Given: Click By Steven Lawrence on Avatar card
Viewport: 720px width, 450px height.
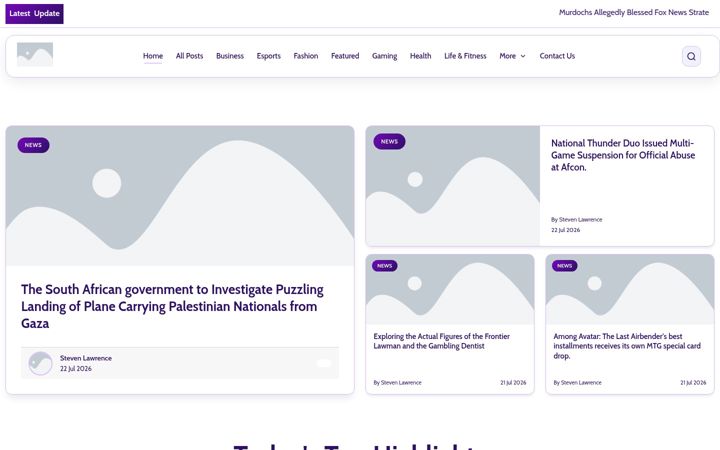Looking at the screenshot, I should tap(577, 382).
